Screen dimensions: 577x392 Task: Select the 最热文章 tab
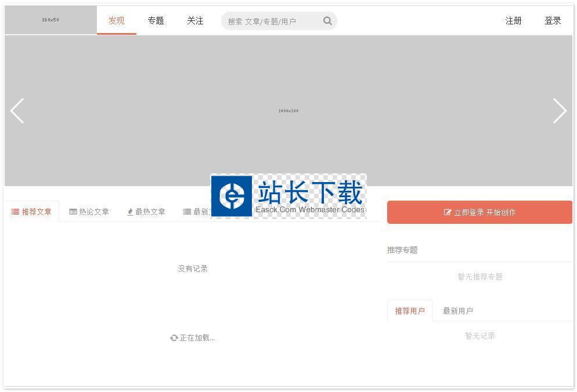point(146,212)
